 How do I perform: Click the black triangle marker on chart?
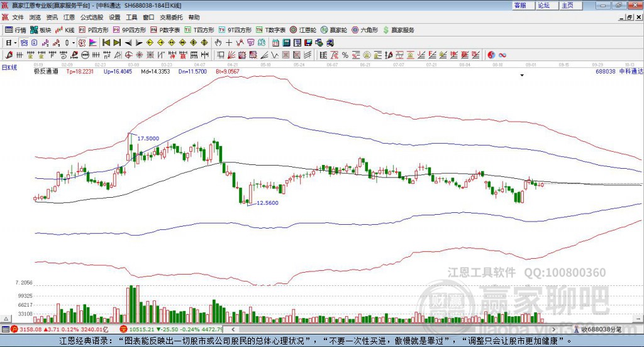[522, 76]
